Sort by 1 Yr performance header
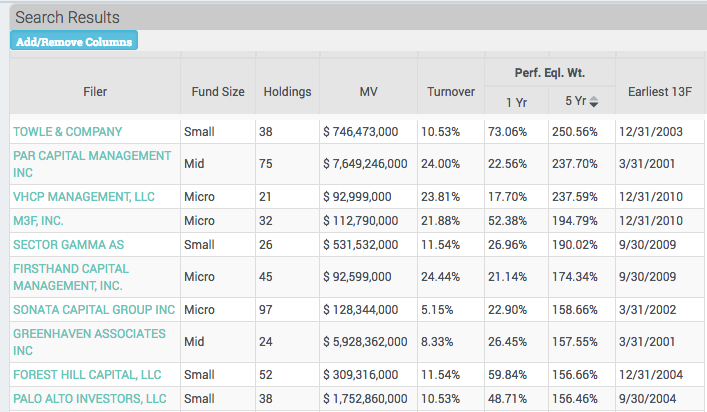 pos(516,102)
